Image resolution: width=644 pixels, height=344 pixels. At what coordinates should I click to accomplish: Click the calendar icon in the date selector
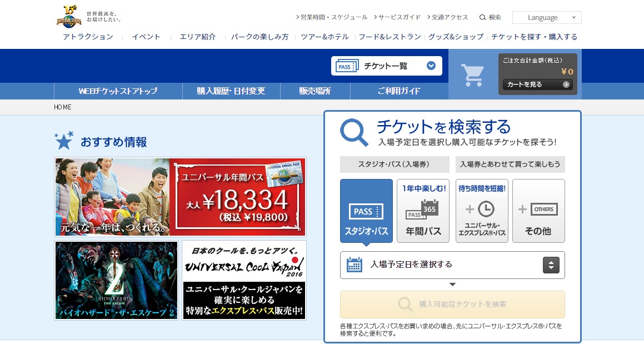pyautogui.click(x=355, y=265)
